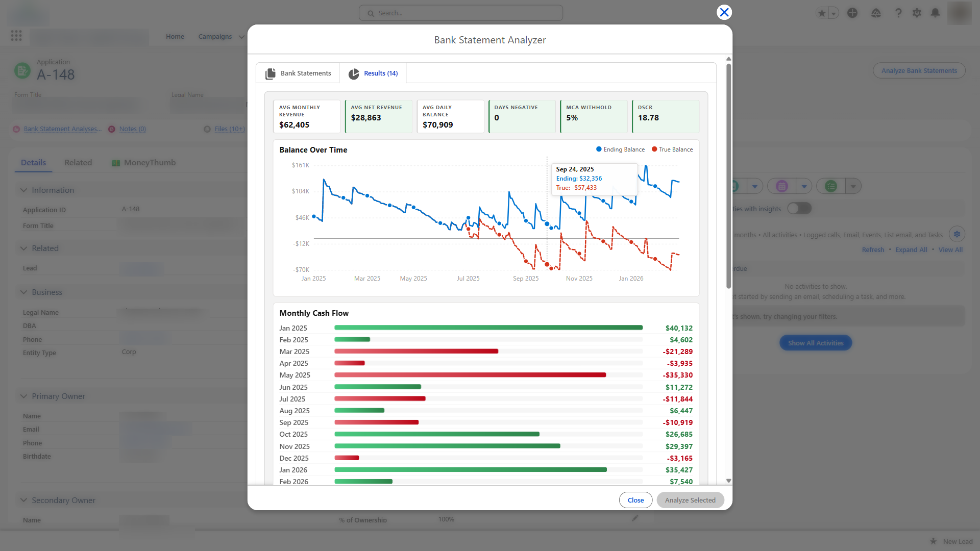980x551 pixels.
Task: Open the MoneyThumb tab
Action: (x=144, y=162)
